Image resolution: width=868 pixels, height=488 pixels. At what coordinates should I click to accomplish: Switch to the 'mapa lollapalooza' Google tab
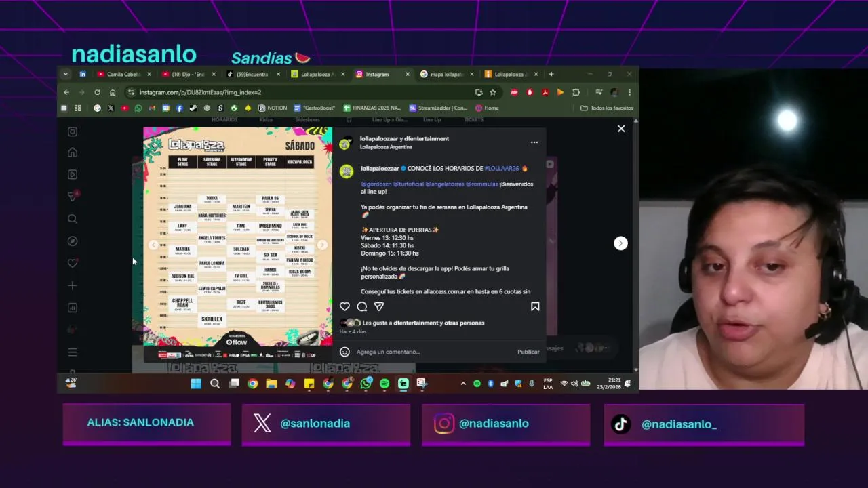446,74
